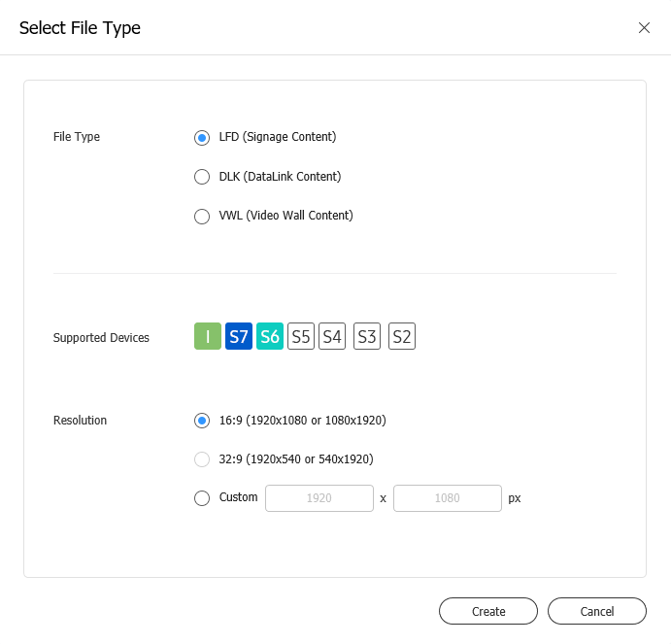The image size is (671, 644).
Task: Toggle the S7 supported device icon
Action: [x=239, y=336]
